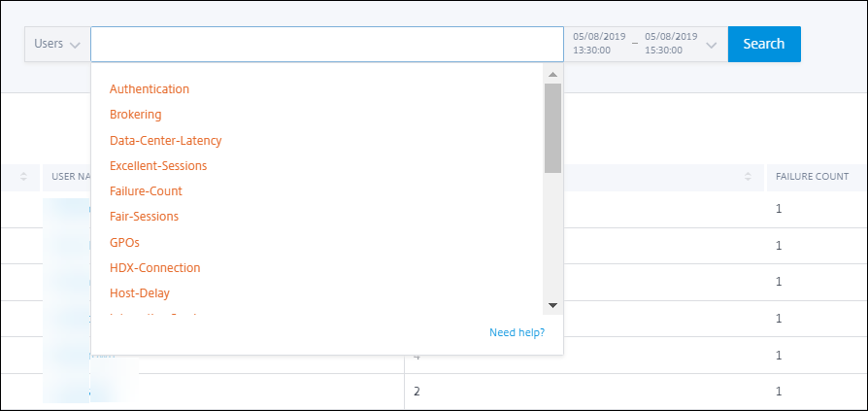This screenshot has width=868, height=411.
Task: Pick the Fair-Sessions filter suggestion
Action: (144, 217)
